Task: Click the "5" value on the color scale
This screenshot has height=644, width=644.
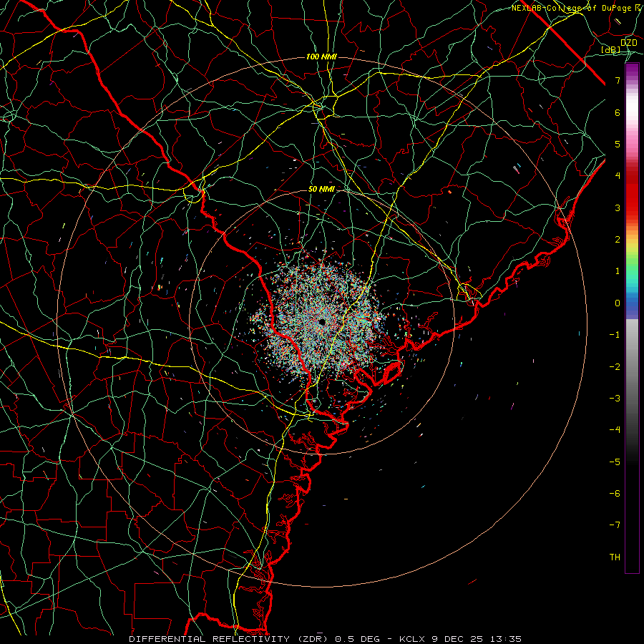Action: (x=618, y=144)
